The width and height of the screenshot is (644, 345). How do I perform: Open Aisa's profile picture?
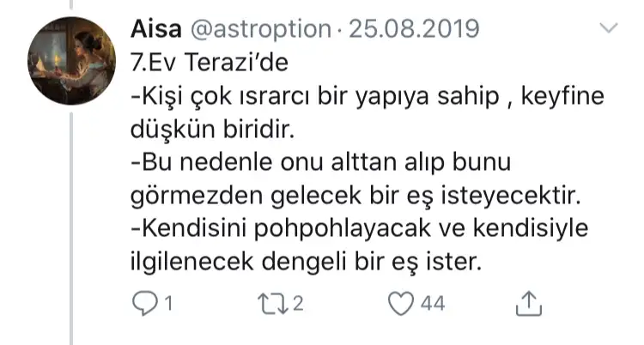coord(71,60)
